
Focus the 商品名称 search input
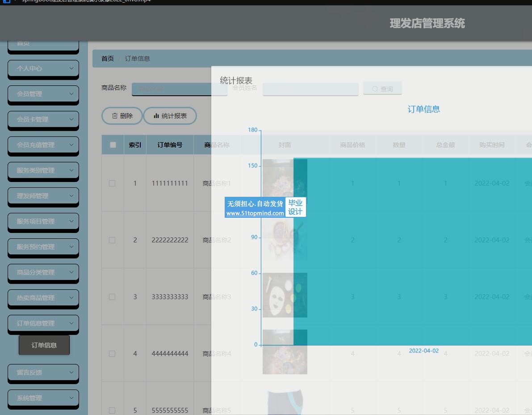180,89
